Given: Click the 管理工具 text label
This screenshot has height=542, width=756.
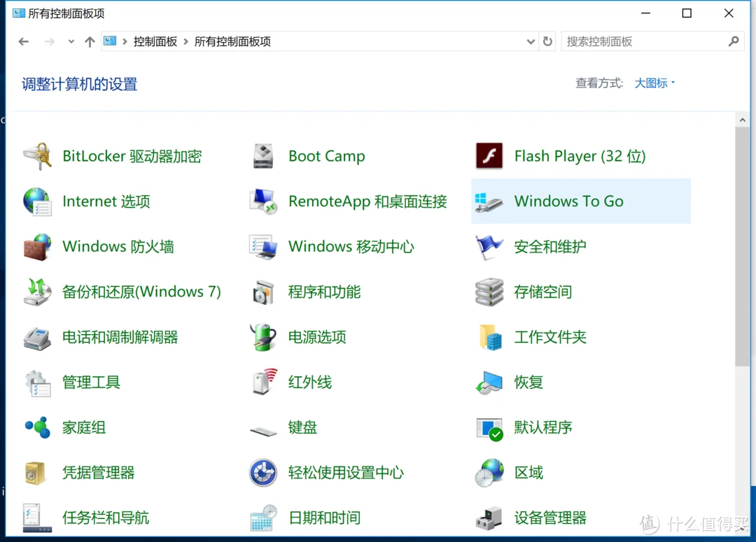Looking at the screenshot, I should point(91,383).
